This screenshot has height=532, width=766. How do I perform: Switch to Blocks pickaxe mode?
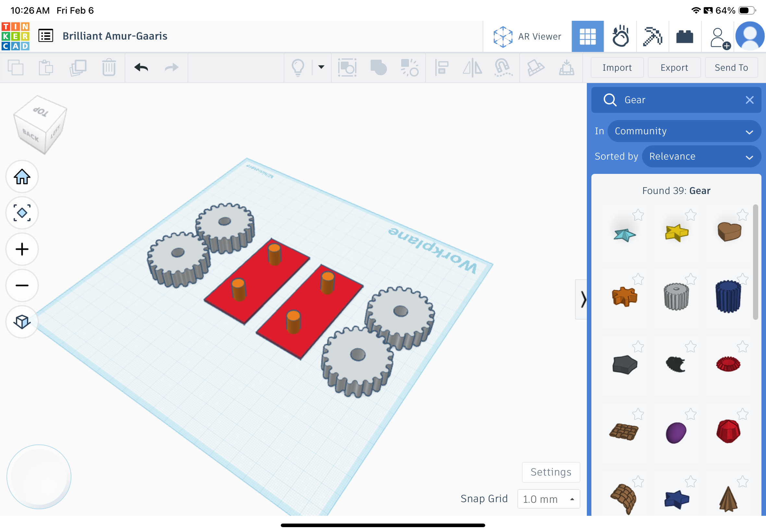pyautogui.click(x=653, y=36)
